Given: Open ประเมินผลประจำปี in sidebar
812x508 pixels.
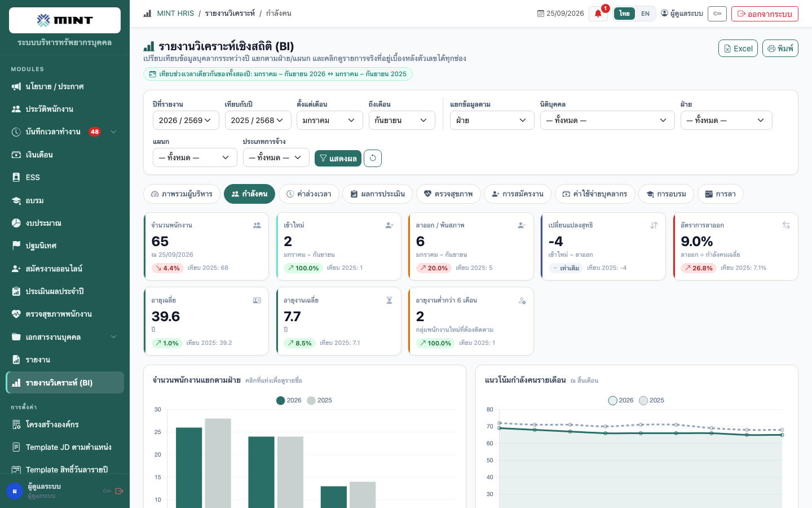Looking at the screenshot, I should pyautogui.click(x=65, y=291).
